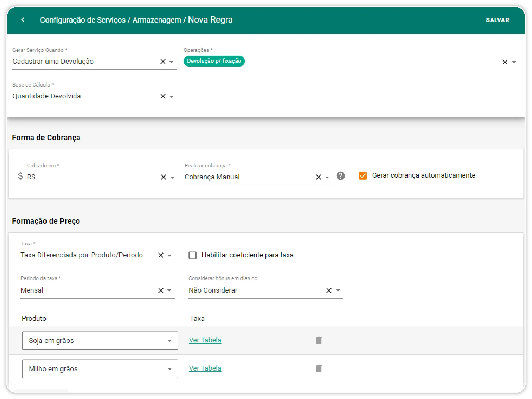Clear the Base de Cálculo value

(x=163, y=96)
